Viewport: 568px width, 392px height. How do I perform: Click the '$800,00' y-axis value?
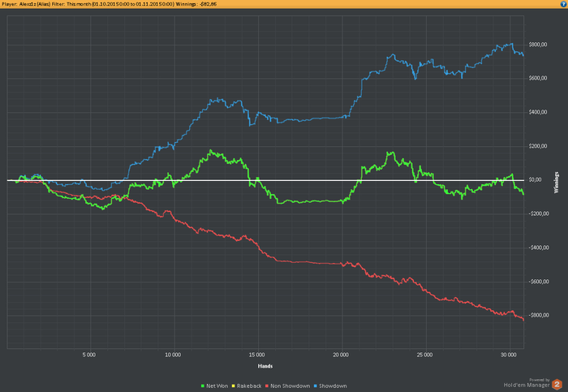(x=538, y=45)
